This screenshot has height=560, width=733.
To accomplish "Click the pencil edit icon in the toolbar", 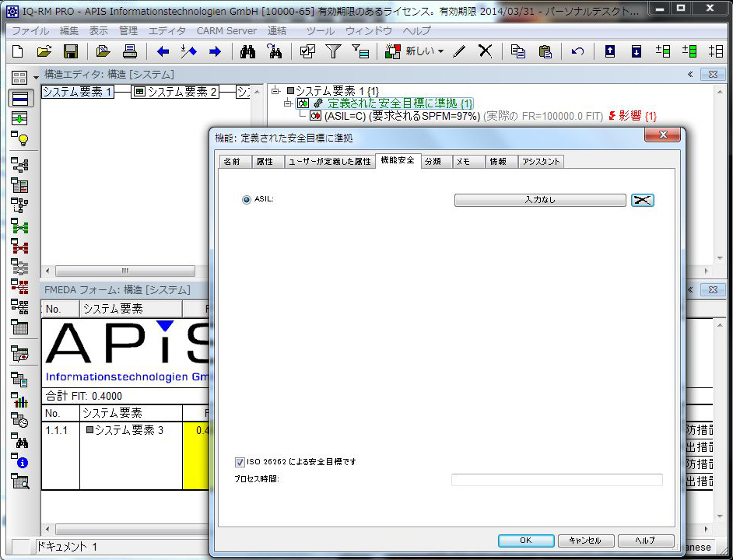I will click(x=460, y=51).
